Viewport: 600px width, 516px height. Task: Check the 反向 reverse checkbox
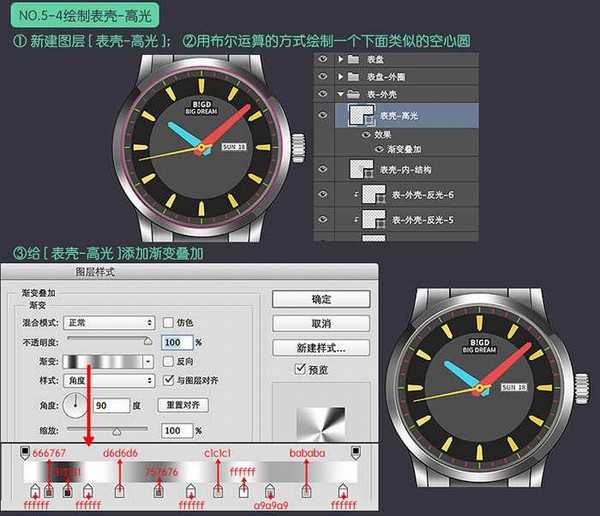167,361
